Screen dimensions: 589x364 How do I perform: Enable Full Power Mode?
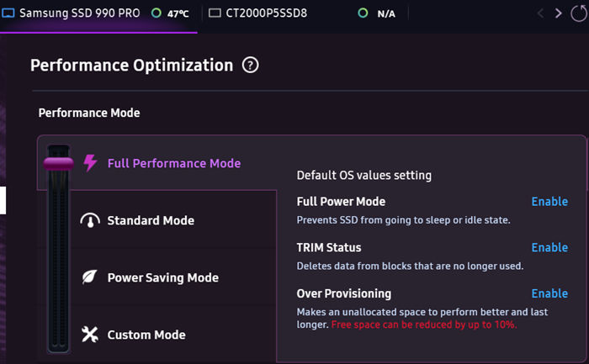(x=549, y=202)
